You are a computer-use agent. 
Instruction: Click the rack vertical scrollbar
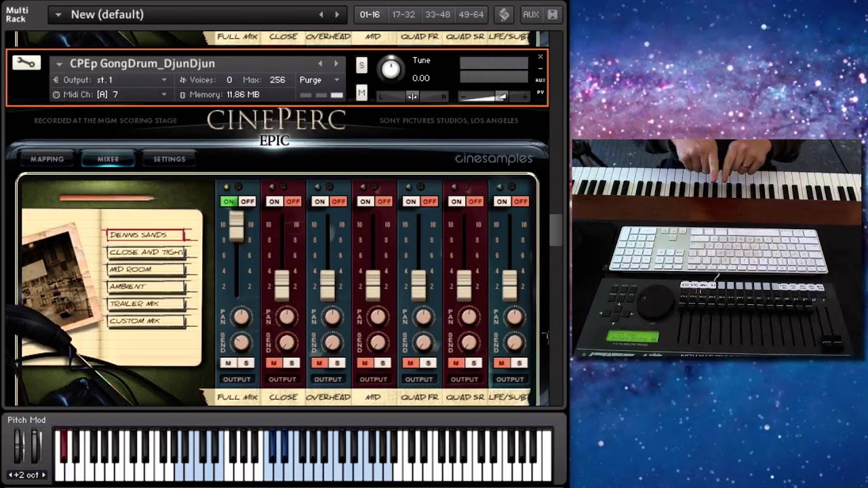[x=556, y=230]
